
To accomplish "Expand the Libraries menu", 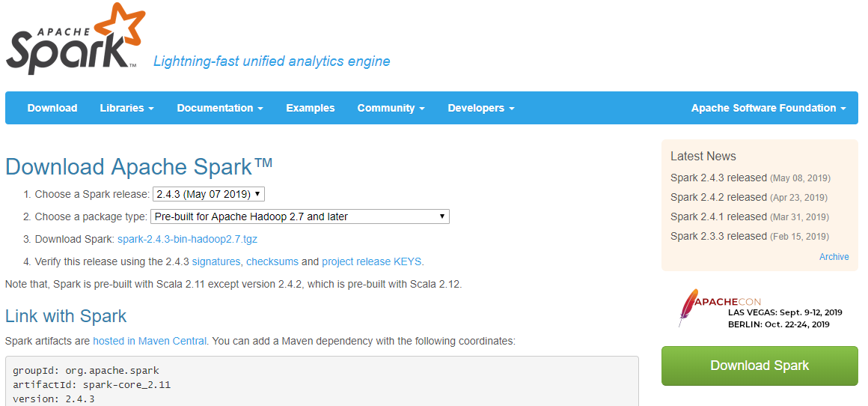I will click(x=126, y=108).
